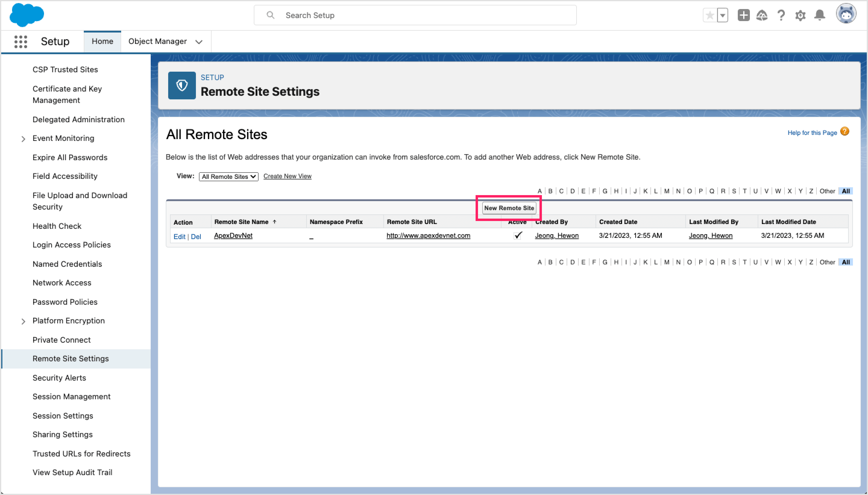
Task: Click the orange Help for this Page icon
Action: 844,131
